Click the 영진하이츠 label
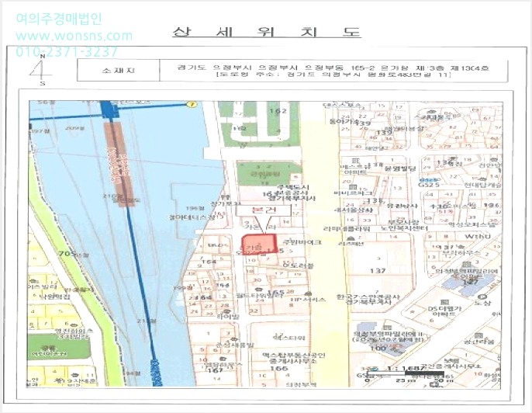The width and height of the screenshot is (532, 413). click(74, 331)
